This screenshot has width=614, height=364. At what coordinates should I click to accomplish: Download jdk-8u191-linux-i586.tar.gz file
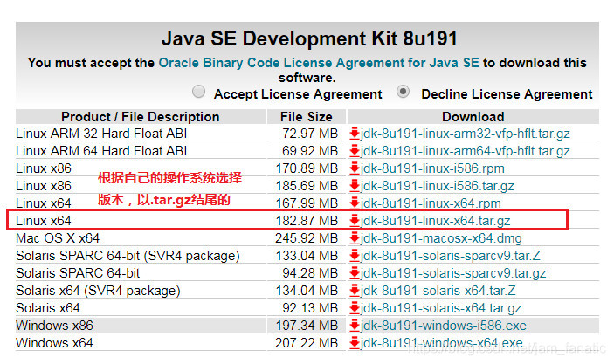437,186
